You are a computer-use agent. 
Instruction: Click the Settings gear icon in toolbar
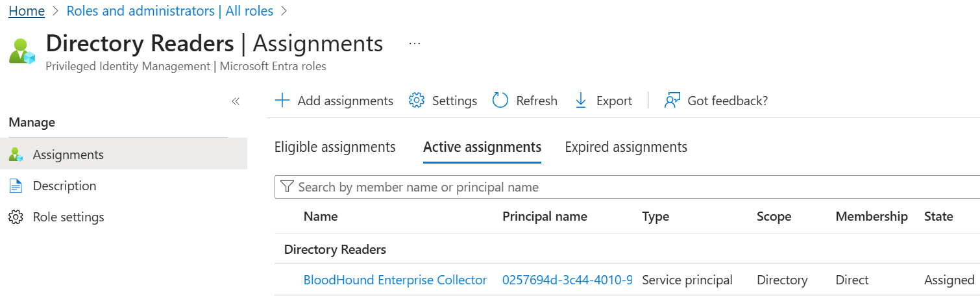417,101
